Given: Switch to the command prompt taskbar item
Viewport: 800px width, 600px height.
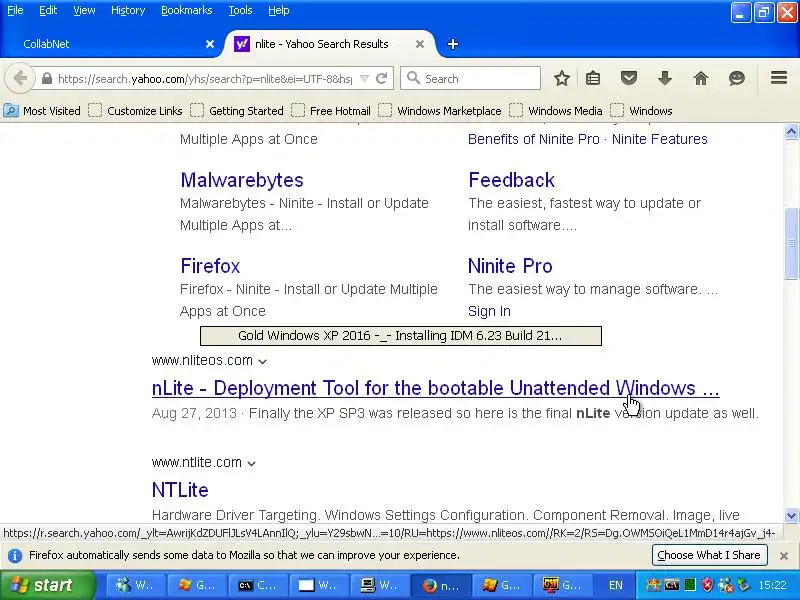Looking at the screenshot, I should click(258, 585).
